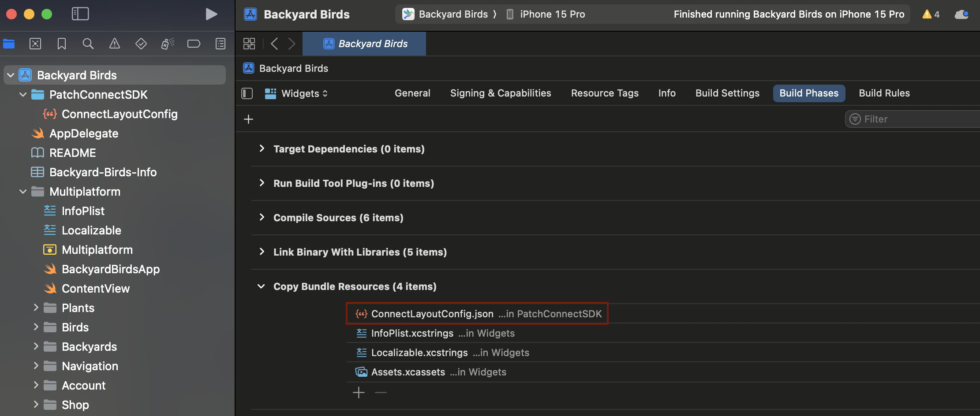
Task: Run the Backyard Birds scheme
Action: point(211,14)
